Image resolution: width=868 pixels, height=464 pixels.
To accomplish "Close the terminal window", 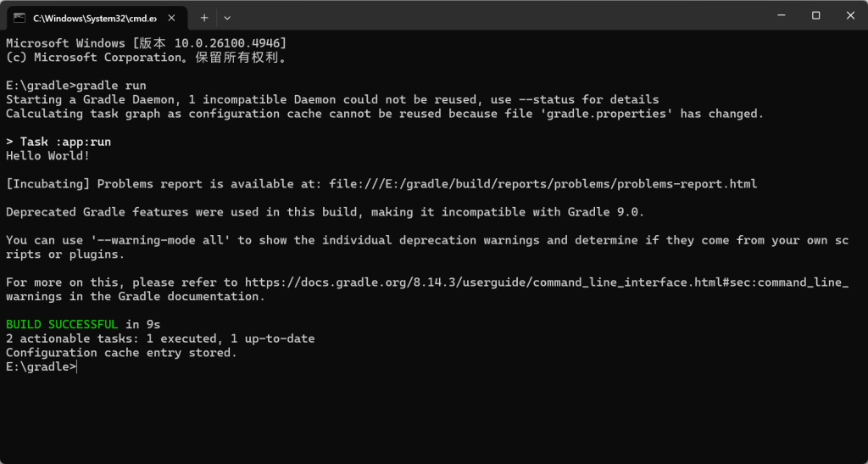I will click(x=849, y=15).
